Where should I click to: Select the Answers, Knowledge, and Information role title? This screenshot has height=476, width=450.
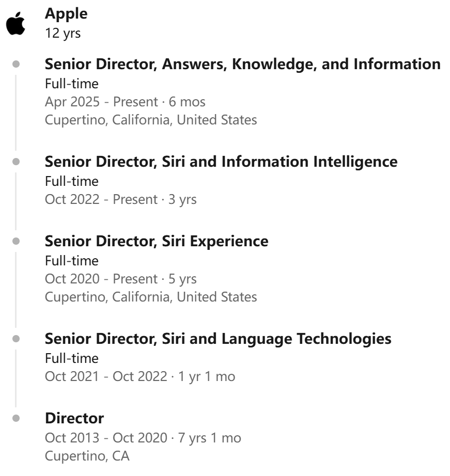point(243,65)
